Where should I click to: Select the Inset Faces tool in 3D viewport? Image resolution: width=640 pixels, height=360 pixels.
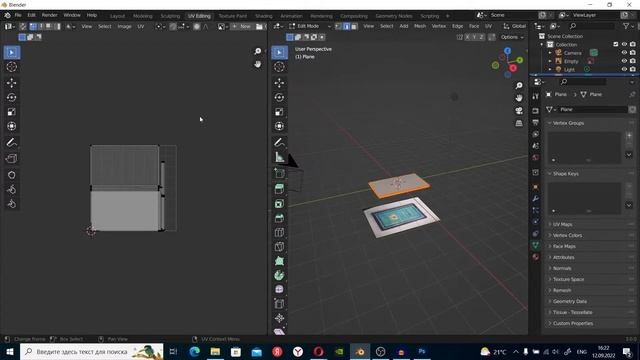click(x=279, y=204)
